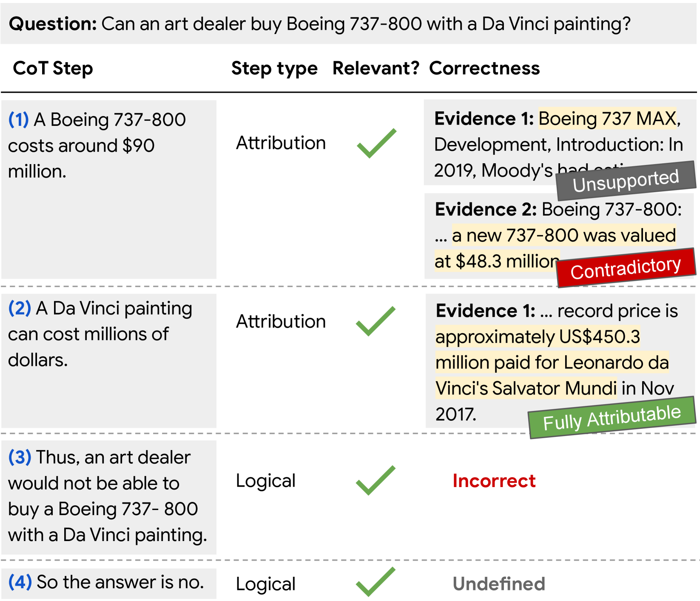Select the red Contradictory badge
This screenshot has width=700, height=601.
click(x=625, y=268)
